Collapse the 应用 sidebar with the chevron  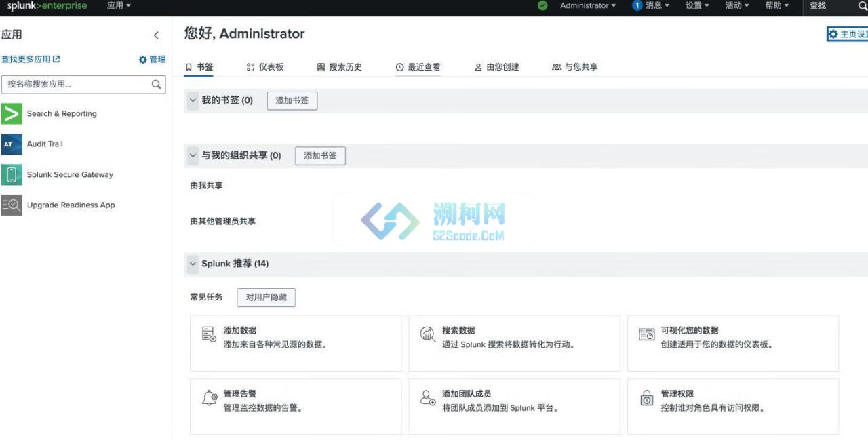point(156,35)
